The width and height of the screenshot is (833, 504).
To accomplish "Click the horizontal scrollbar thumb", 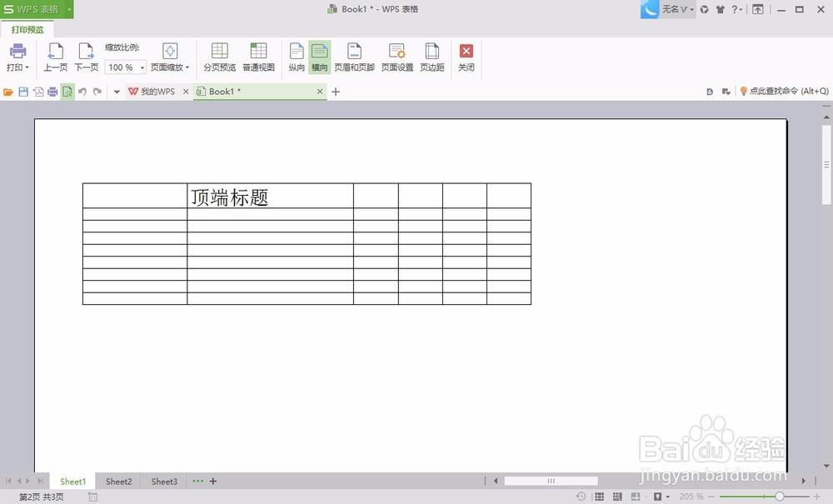I will click(x=551, y=481).
